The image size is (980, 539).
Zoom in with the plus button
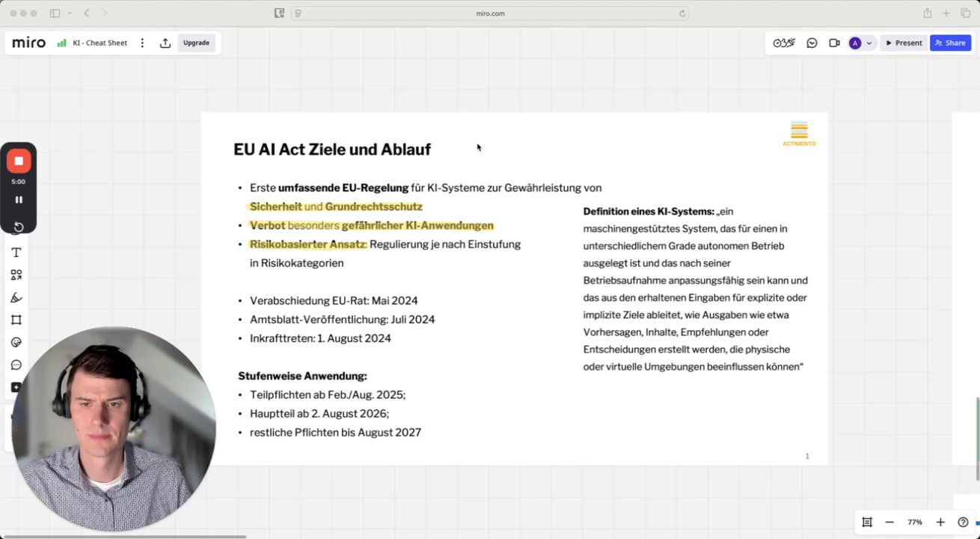click(x=940, y=522)
